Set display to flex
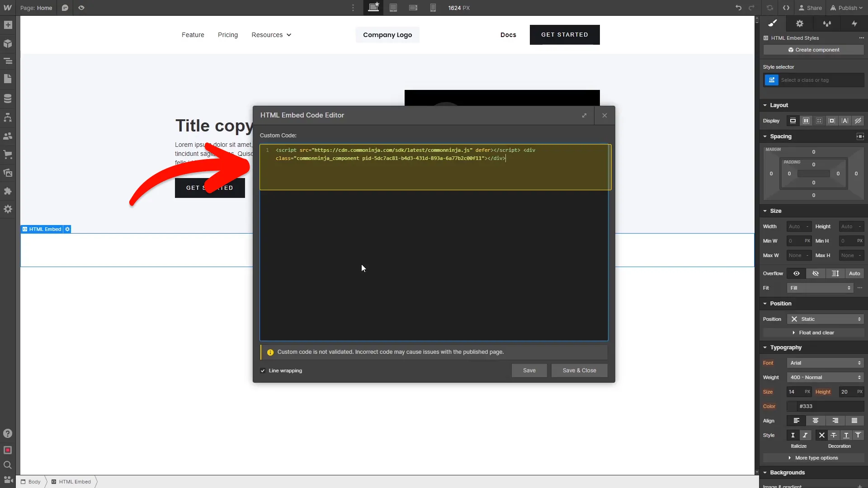This screenshot has width=868, height=488. [x=806, y=121]
